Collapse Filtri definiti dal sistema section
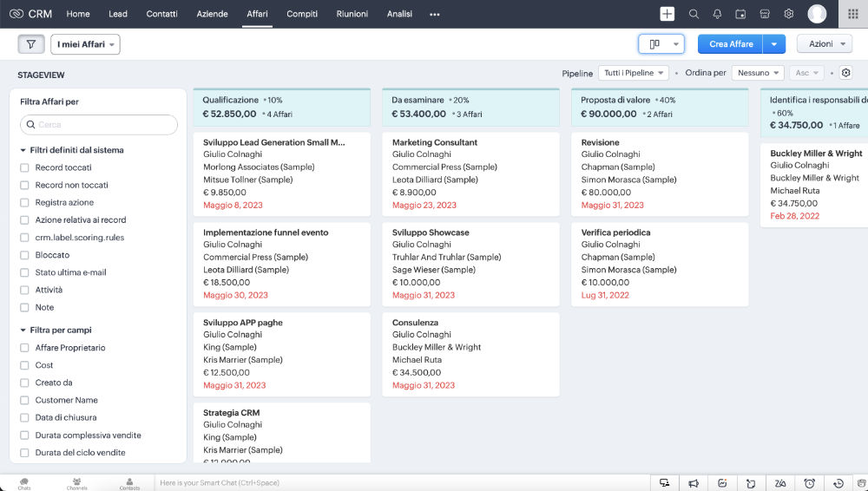 click(x=23, y=150)
